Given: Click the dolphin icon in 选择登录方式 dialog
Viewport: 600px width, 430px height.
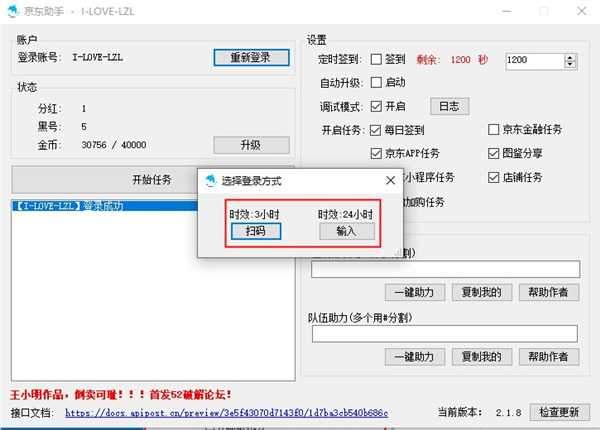Looking at the screenshot, I should pos(210,181).
